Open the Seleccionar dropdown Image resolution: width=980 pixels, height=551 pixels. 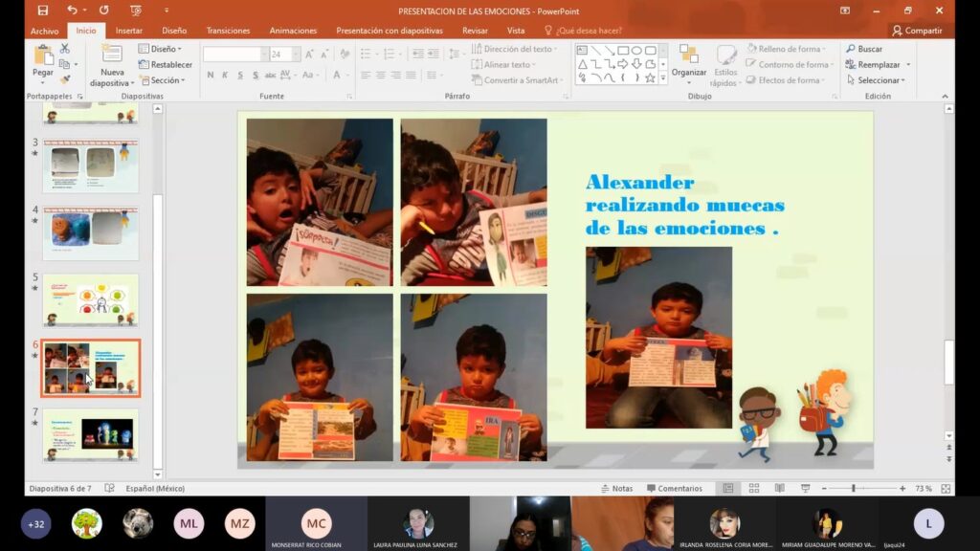click(877, 80)
